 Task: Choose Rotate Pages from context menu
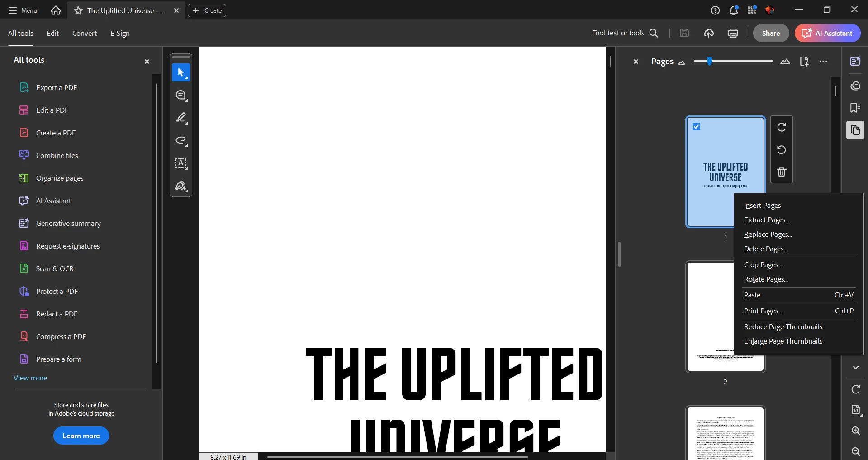pos(799,279)
